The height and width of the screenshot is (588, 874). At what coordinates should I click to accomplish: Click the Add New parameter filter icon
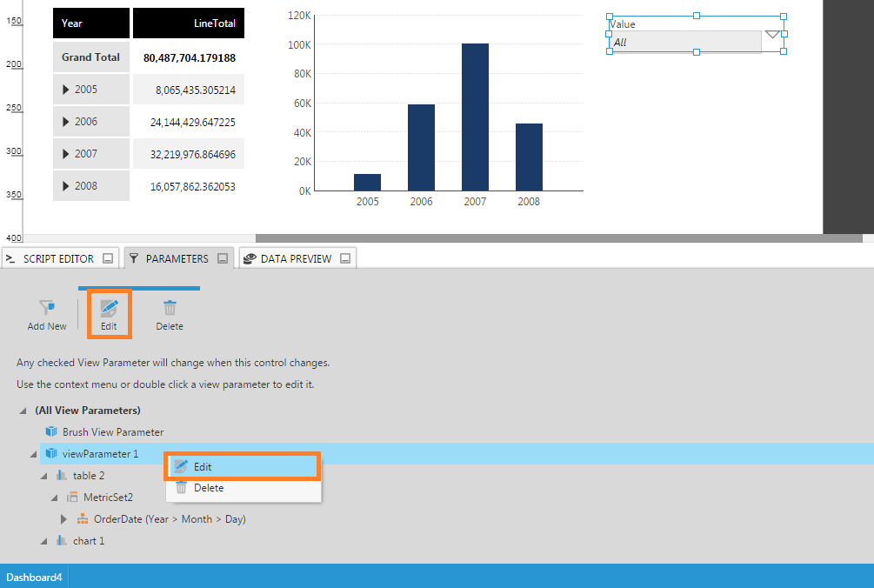pyautogui.click(x=47, y=308)
